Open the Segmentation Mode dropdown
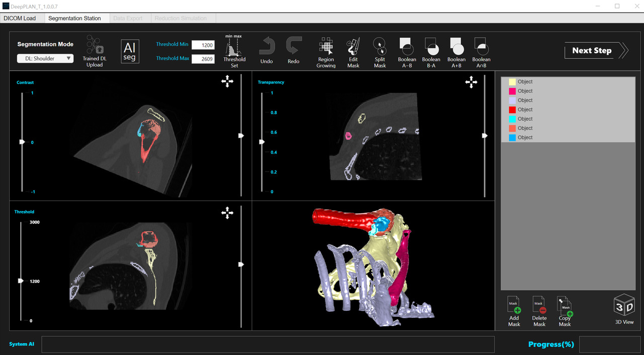This screenshot has height=355, width=644. 45,58
